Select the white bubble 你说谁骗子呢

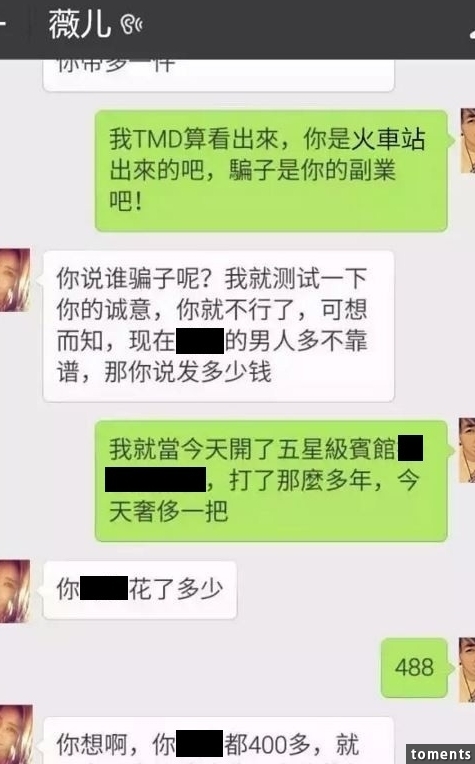pos(219,326)
